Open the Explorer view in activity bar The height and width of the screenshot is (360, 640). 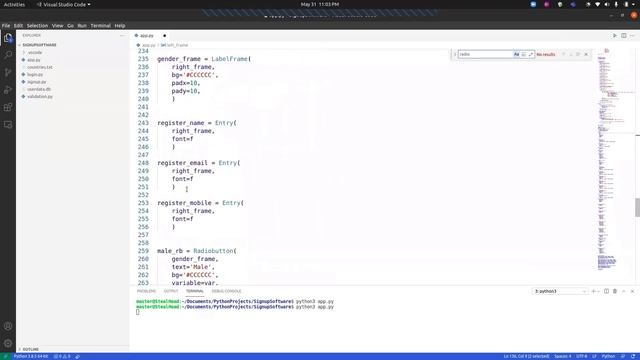point(8,38)
